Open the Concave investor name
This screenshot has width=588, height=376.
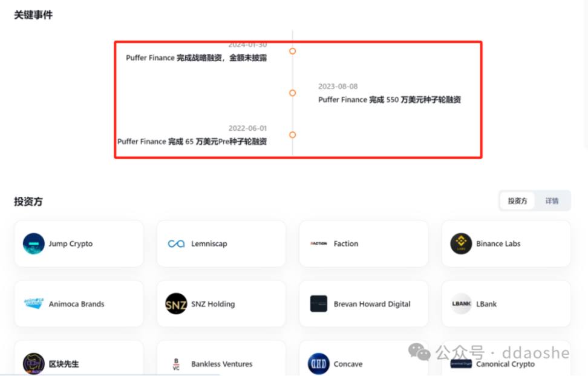tap(348, 364)
